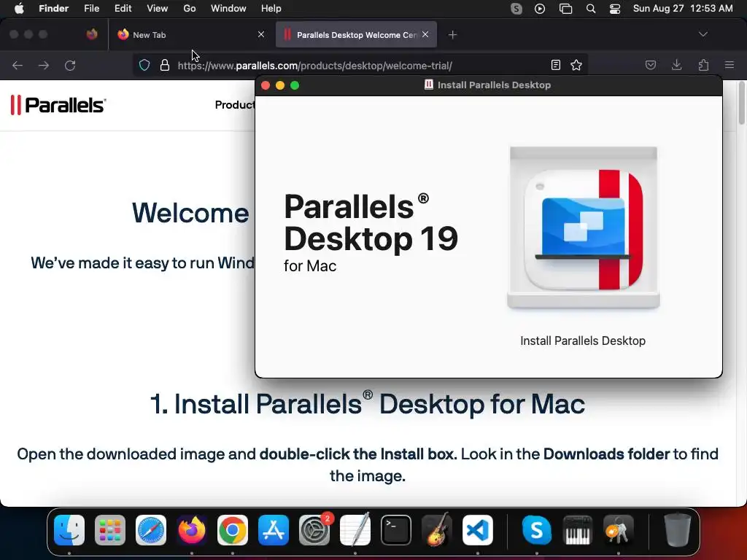Open Control Center in menu bar
This screenshot has width=747, height=560.
click(615, 9)
